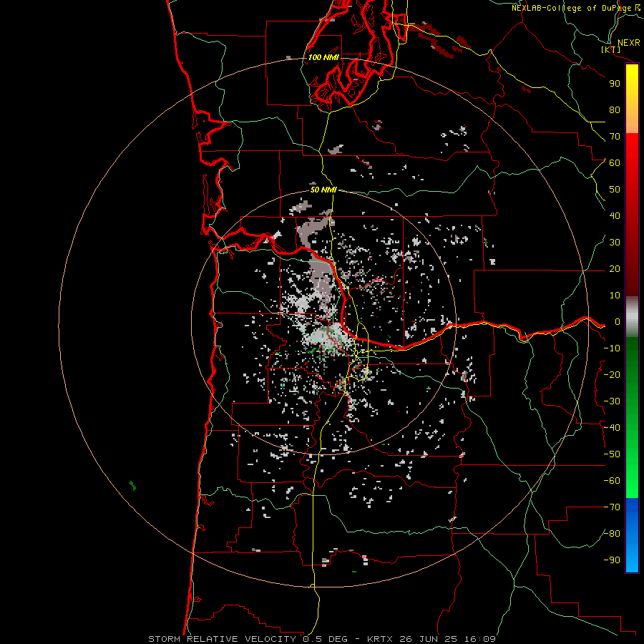This screenshot has height=644, width=644.
Task: Click the -50 value on the velocity scale
Action: click(x=612, y=454)
